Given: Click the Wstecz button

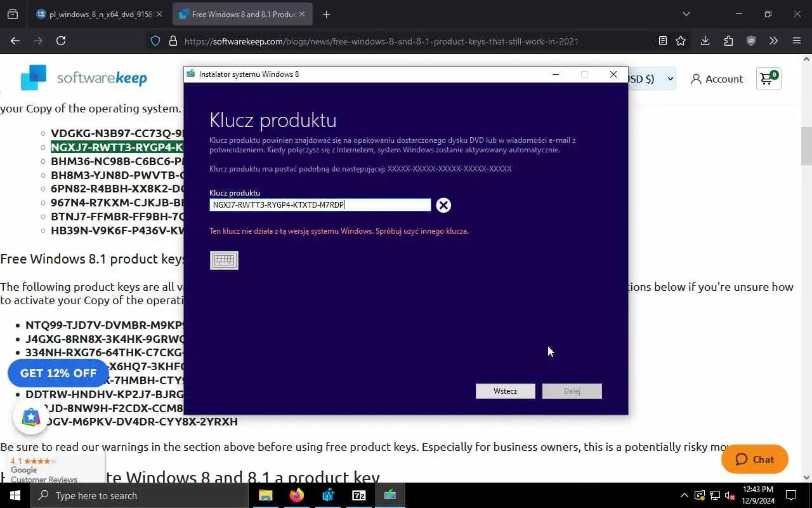Looking at the screenshot, I should pyautogui.click(x=505, y=391).
